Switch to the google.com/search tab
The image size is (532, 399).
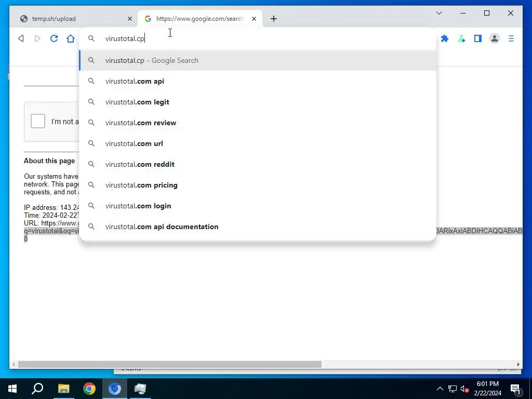[200, 19]
